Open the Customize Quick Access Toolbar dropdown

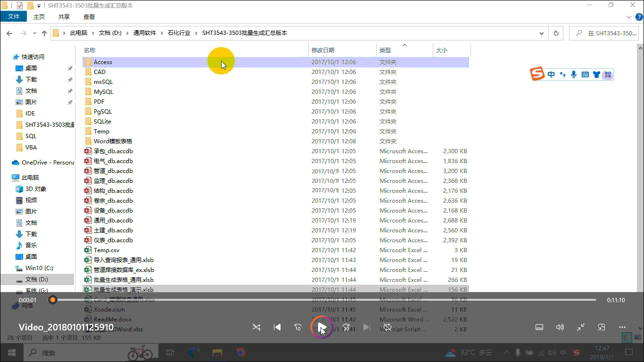click(39, 6)
